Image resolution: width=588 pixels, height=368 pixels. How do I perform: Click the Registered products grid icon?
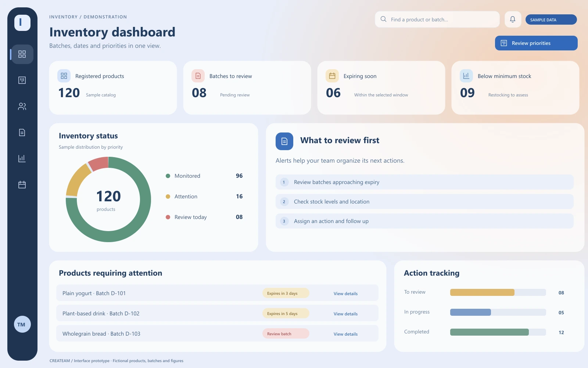(x=64, y=76)
